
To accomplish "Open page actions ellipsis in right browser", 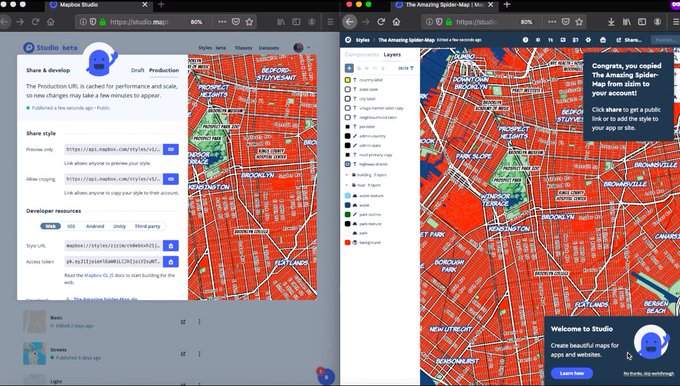I will click(x=552, y=22).
